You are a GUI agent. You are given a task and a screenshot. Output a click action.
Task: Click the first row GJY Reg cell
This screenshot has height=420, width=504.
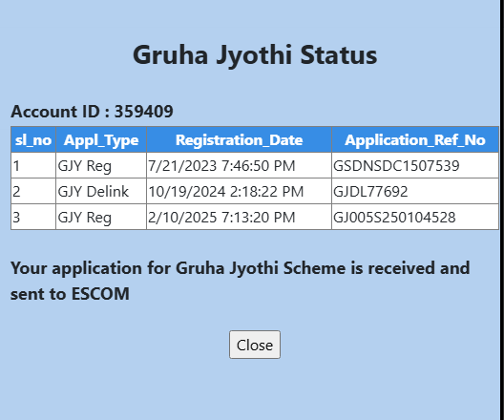click(x=101, y=165)
